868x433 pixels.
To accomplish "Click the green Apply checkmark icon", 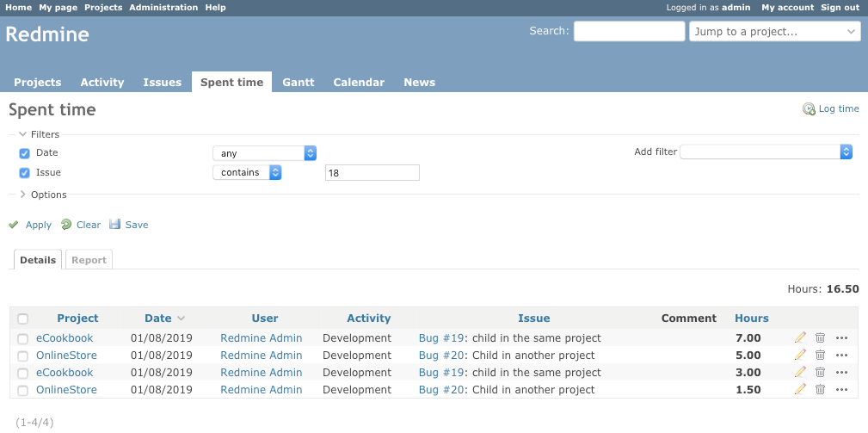I will [14, 225].
